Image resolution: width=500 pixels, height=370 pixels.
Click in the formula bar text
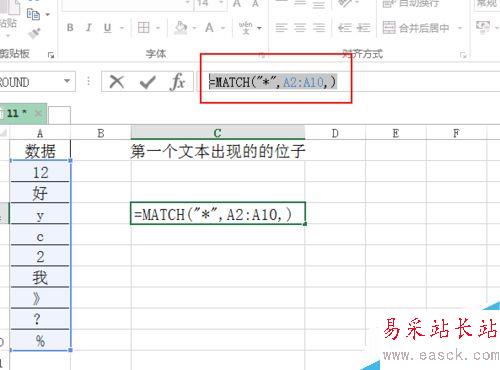(272, 82)
